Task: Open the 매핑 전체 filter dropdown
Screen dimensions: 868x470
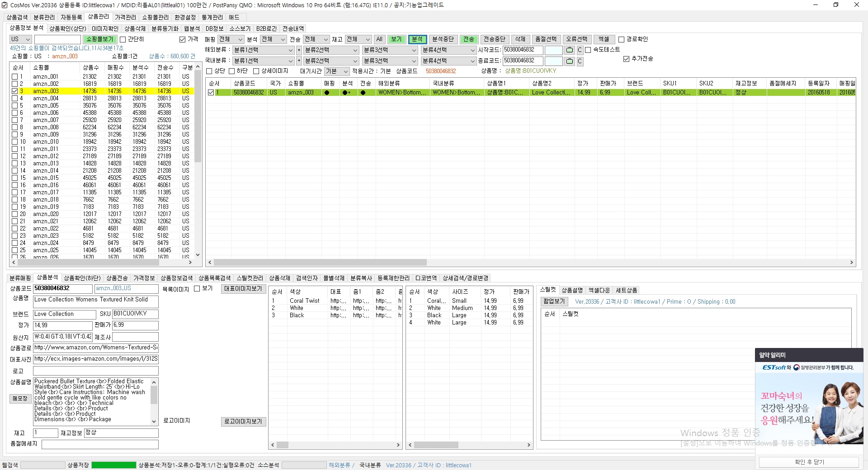Action: coord(231,39)
